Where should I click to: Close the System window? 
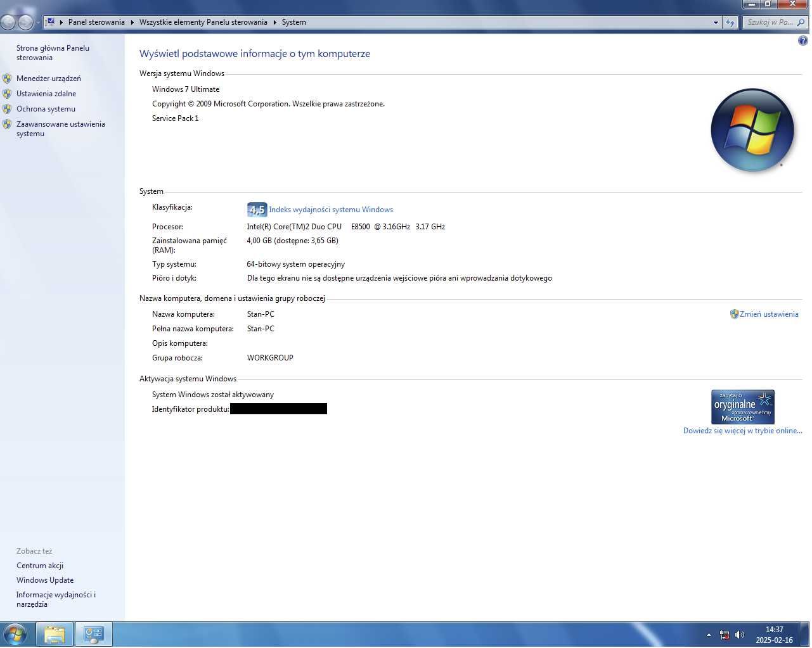(x=792, y=4)
